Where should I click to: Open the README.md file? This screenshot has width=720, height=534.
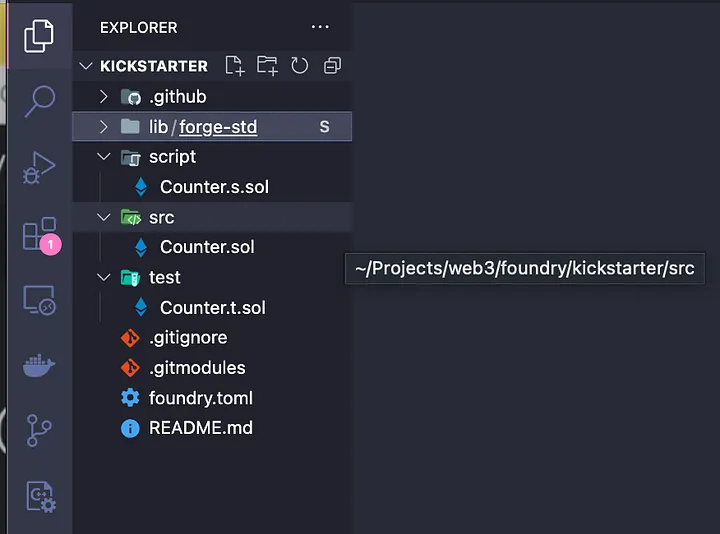click(200, 428)
